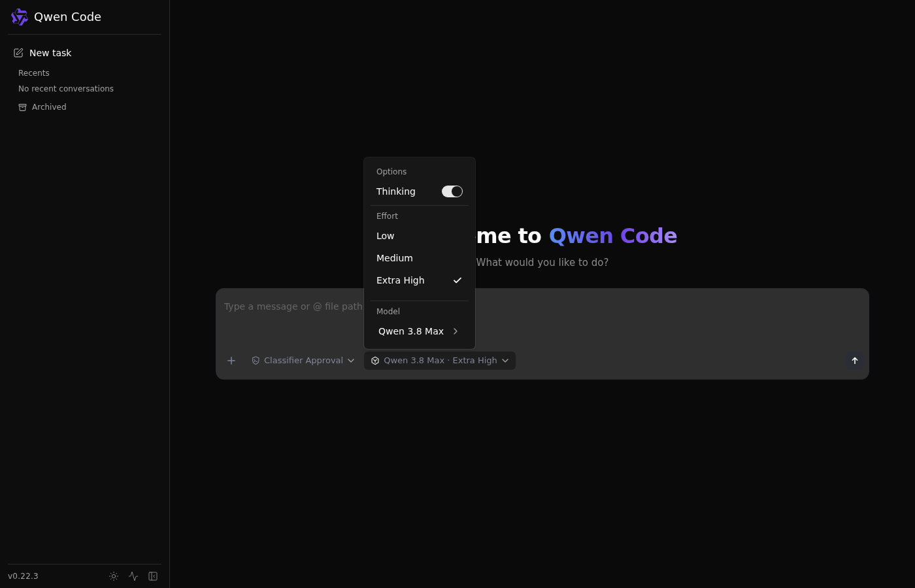Screen dimensions: 915x588
Task: Select Medium effort level
Action: pos(420,258)
